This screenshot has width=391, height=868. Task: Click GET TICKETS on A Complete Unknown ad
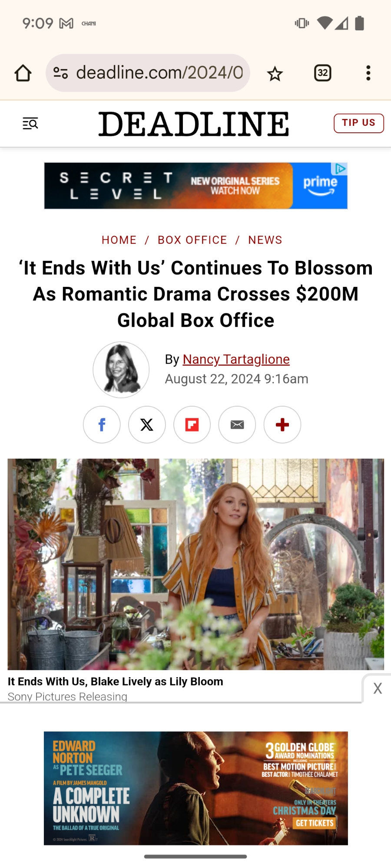click(x=315, y=823)
